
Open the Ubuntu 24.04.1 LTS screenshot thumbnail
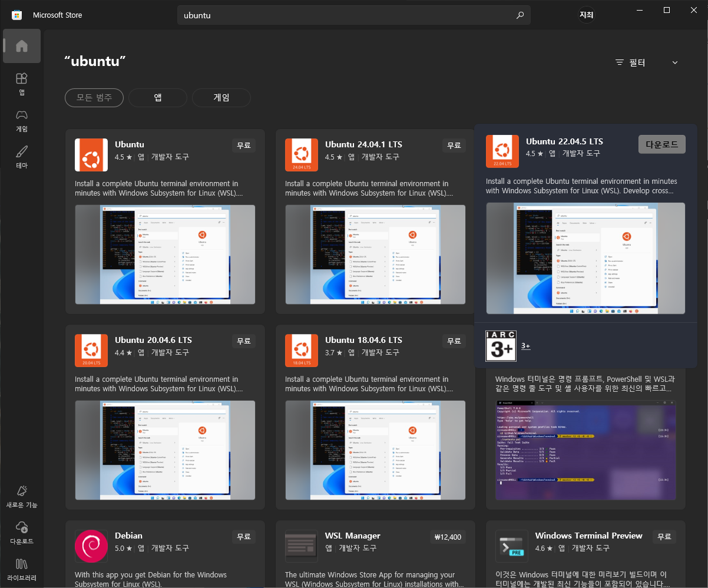pyautogui.click(x=375, y=255)
